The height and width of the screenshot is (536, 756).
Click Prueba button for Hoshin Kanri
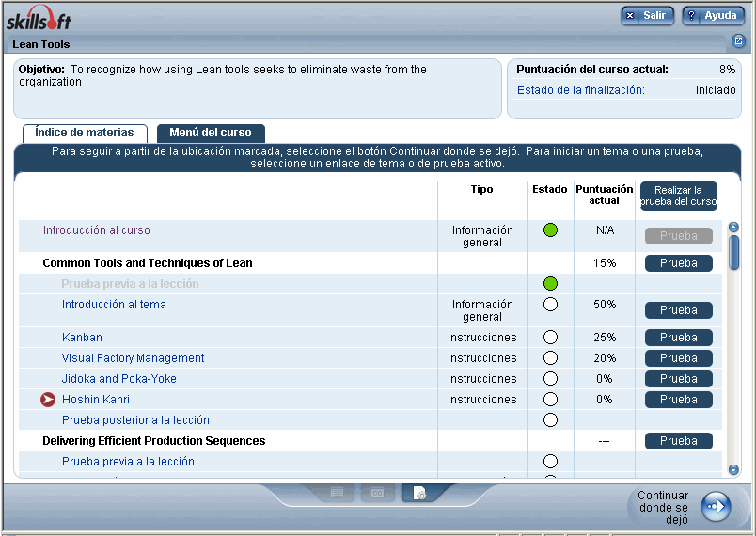click(x=678, y=400)
